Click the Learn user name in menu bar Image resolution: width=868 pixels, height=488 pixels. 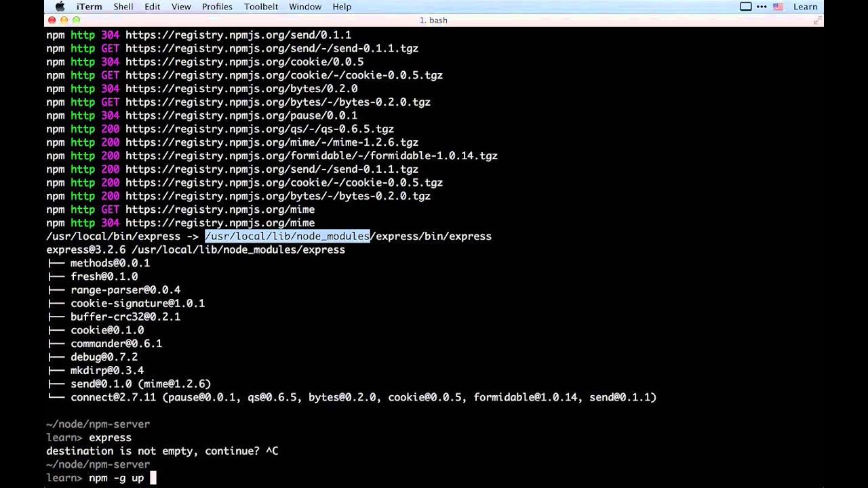point(805,7)
